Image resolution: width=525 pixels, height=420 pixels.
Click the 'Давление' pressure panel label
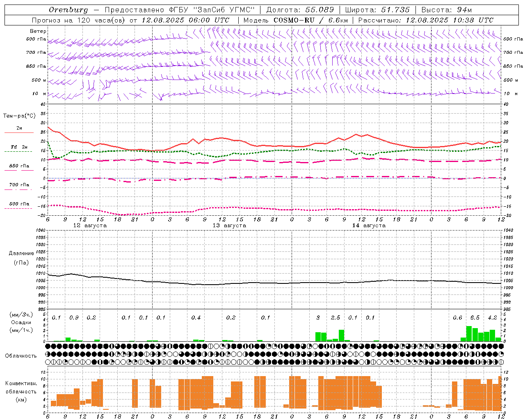coord(21,253)
